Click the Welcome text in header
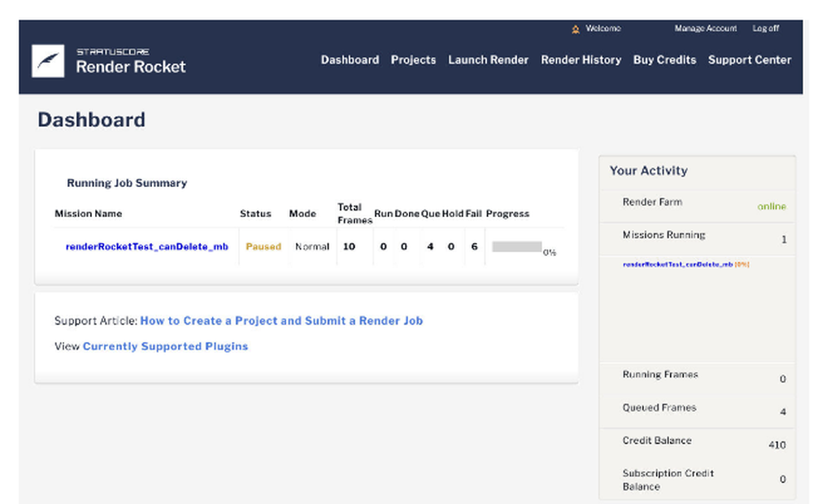 coord(603,28)
